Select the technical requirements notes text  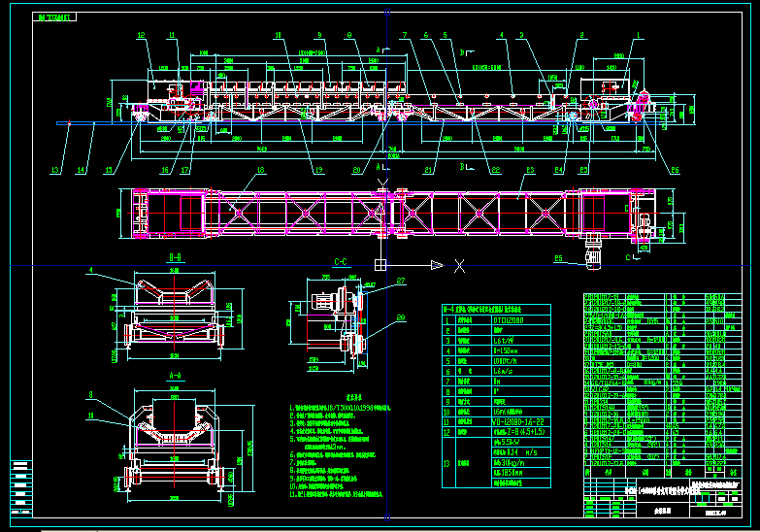tap(340, 447)
